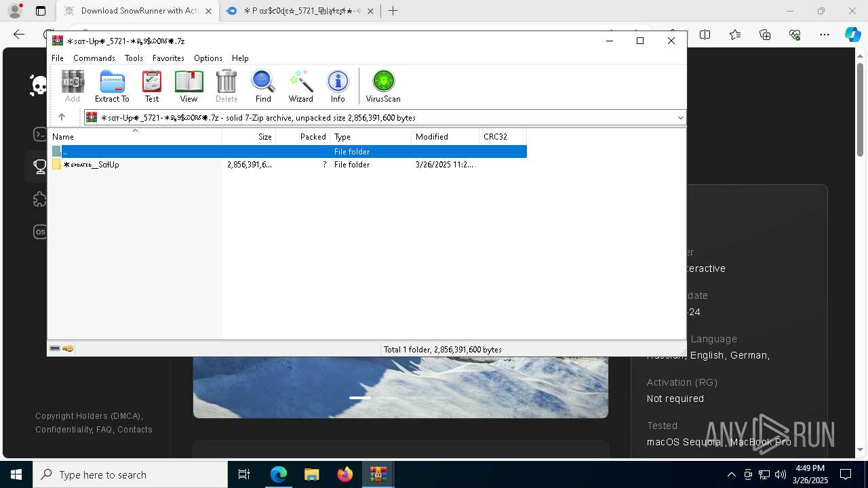Open the browser tab actions icon
The image size is (868, 488).
[x=41, y=11]
